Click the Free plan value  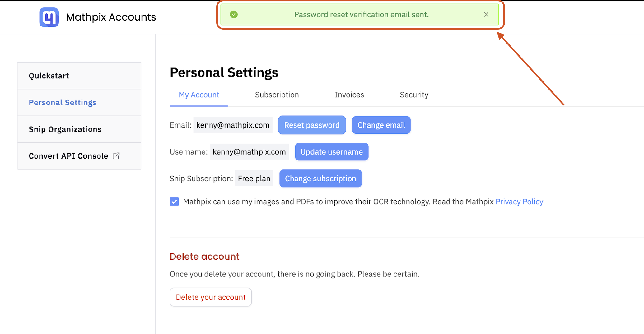[x=254, y=179]
